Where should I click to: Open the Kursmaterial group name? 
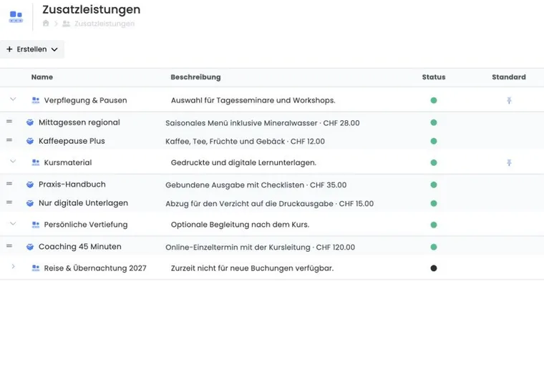point(68,162)
